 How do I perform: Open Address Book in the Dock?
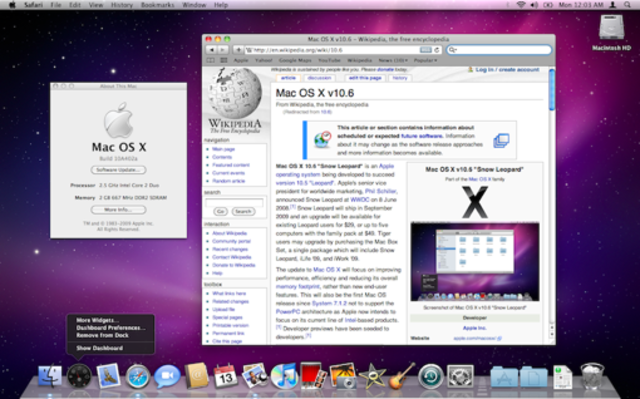point(196,376)
